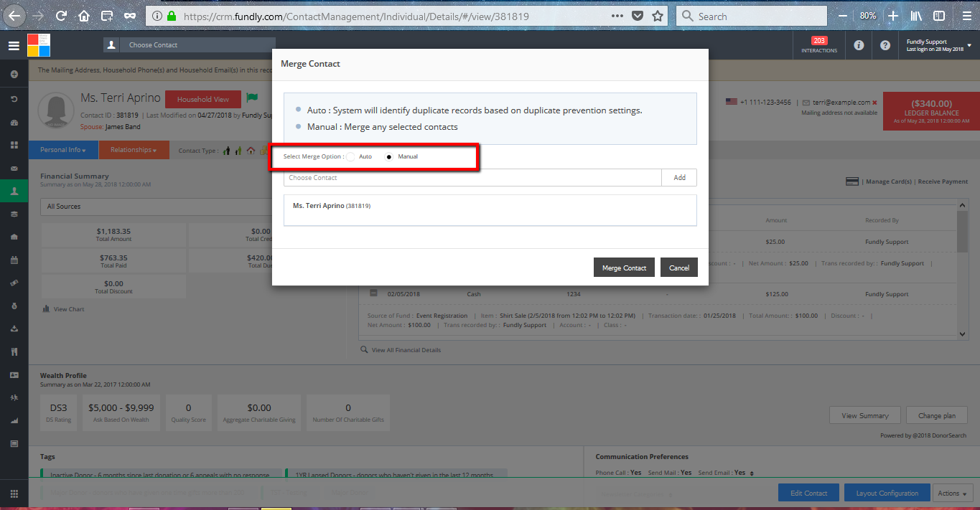Click the browser Search box

tap(751, 16)
